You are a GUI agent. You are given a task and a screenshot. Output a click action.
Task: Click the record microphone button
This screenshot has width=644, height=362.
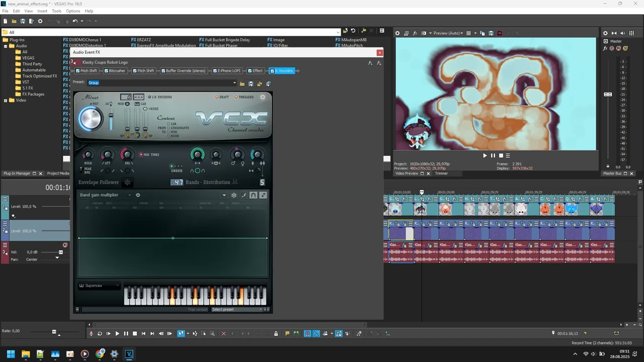(x=91, y=333)
